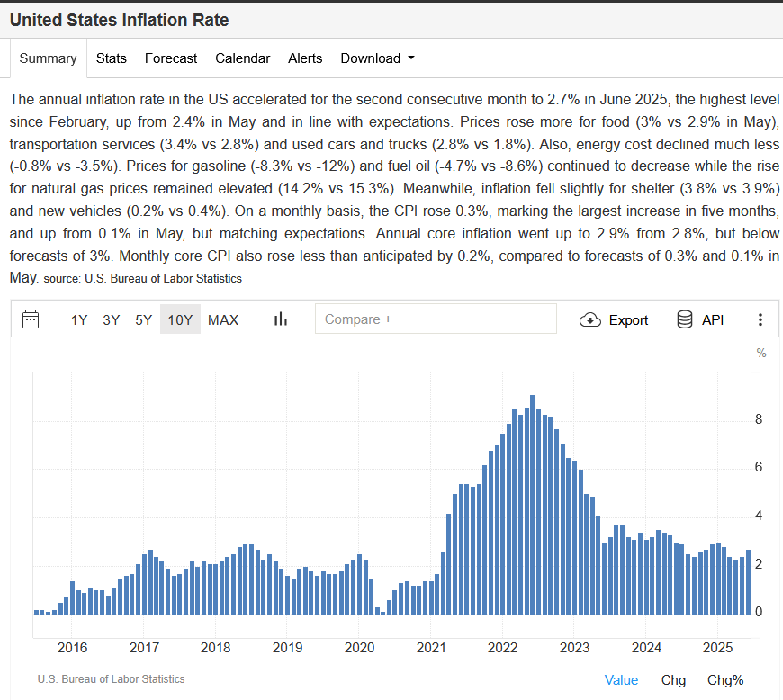This screenshot has height=700, width=783.
Task: Select the 3Y time range
Action: 112,319
